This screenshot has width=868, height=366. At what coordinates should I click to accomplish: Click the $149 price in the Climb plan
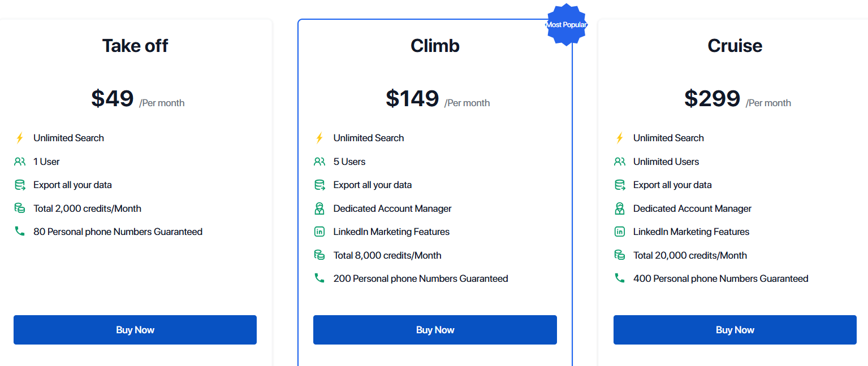click(413, 98)
